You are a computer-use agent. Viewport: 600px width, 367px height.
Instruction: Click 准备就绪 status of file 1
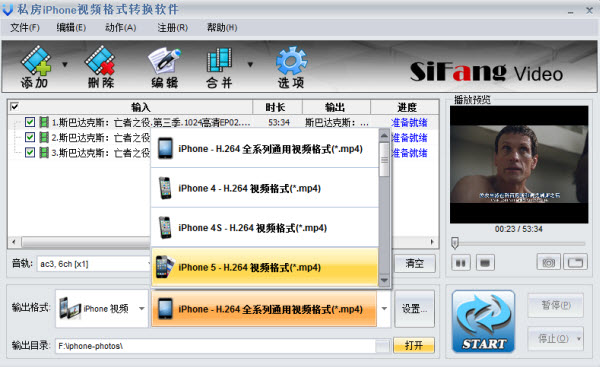tap(409, 122)
